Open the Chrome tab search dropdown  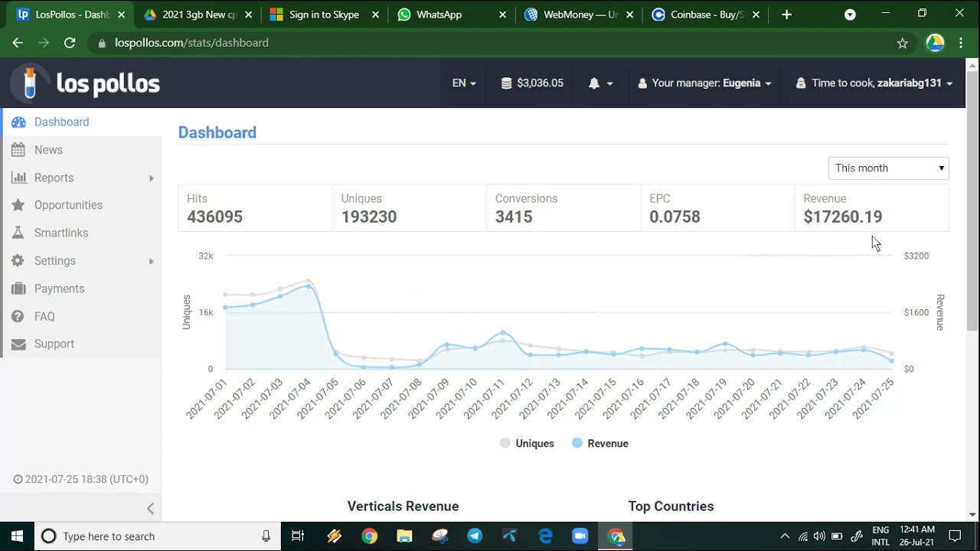coord(850,15)
